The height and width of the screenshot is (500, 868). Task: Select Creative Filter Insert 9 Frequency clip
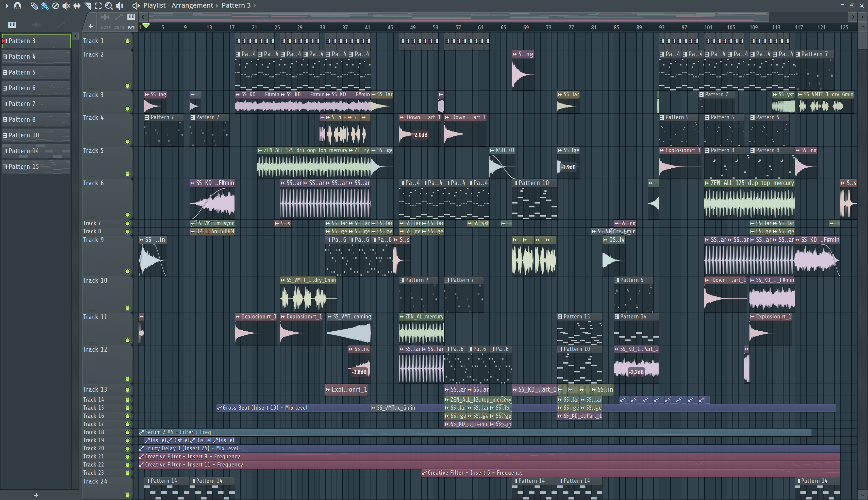tap(489, 457)
